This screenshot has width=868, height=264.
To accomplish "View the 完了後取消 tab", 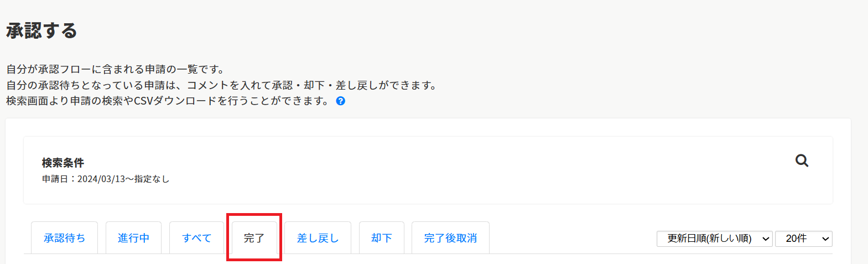I will (x=450, y=238).
